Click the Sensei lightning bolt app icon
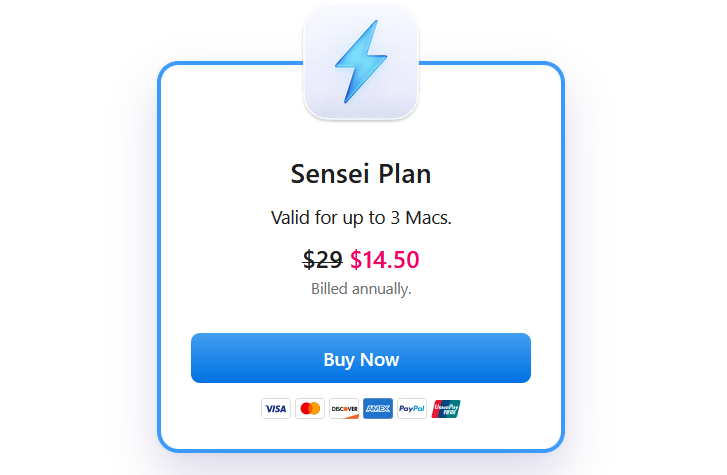 (360, 62)
